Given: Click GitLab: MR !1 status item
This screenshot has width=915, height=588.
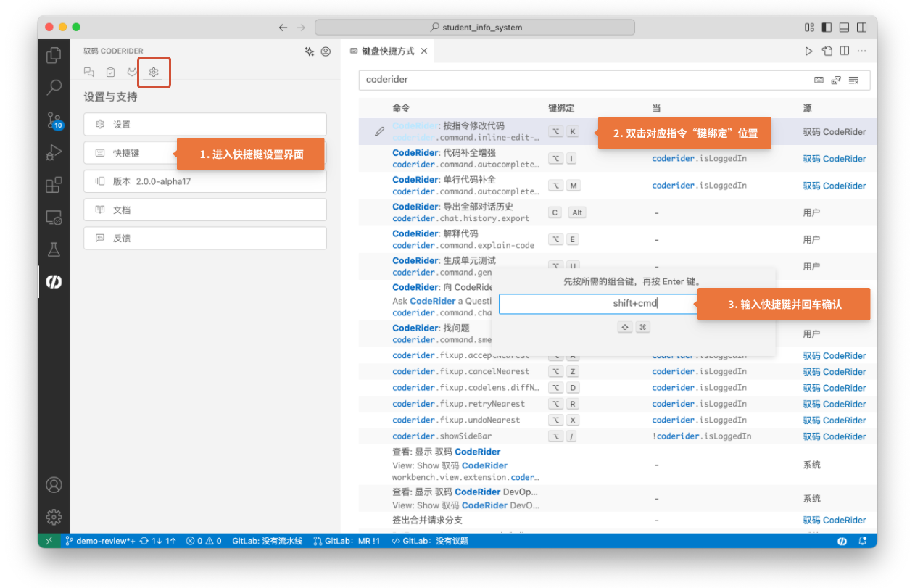Looking at the screenshot, I should pos(347,541).
